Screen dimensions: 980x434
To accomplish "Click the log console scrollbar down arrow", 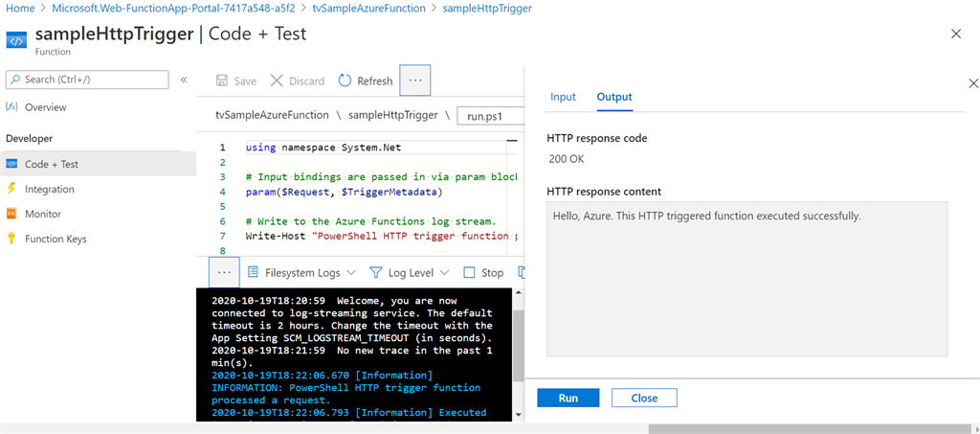I will (518, 414).
